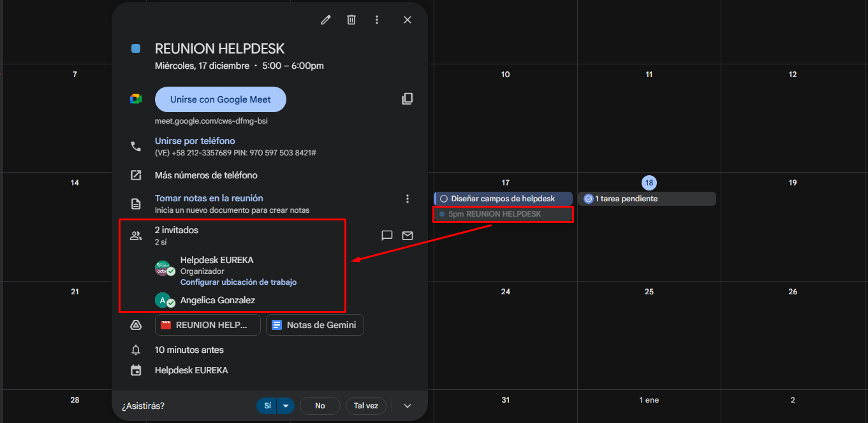868x423 pixels.
Task: Respond No to attendance
Action: [x=320, y=406]
